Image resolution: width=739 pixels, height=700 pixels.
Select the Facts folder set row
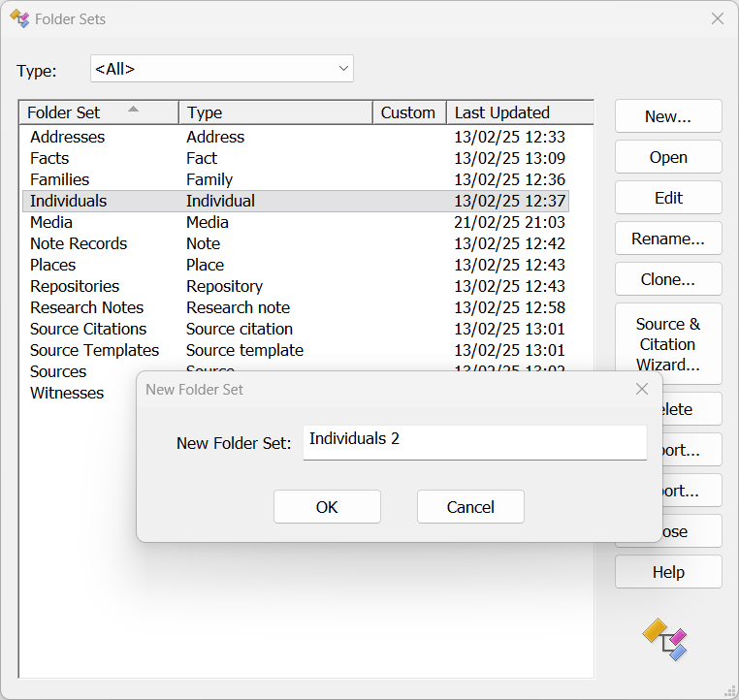tap(296, 158)
